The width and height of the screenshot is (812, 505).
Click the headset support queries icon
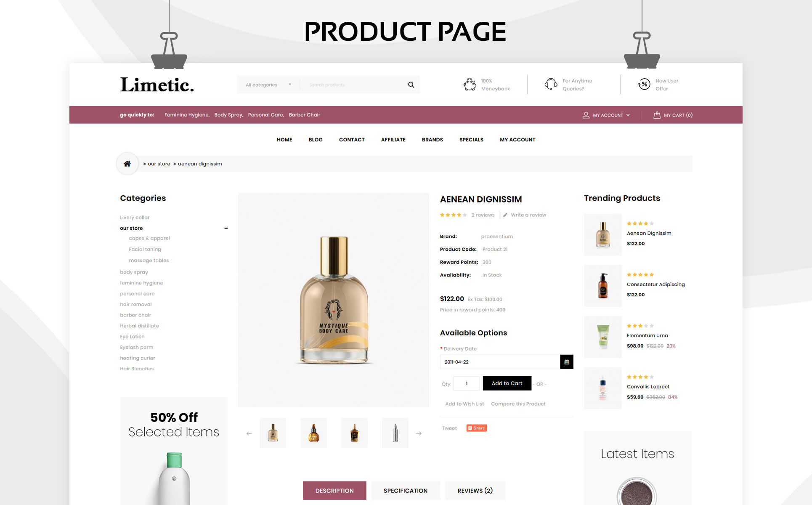coord(551,85)
